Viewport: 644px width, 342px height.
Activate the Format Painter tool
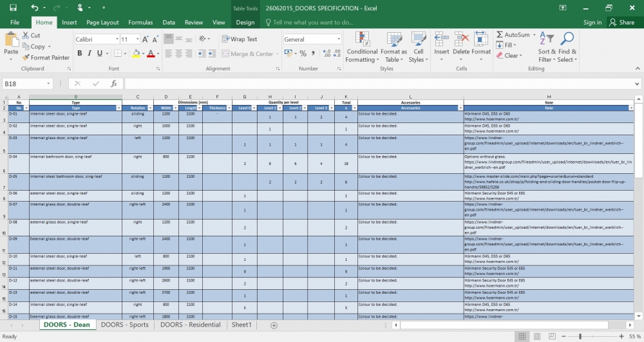tap(46, 57)
